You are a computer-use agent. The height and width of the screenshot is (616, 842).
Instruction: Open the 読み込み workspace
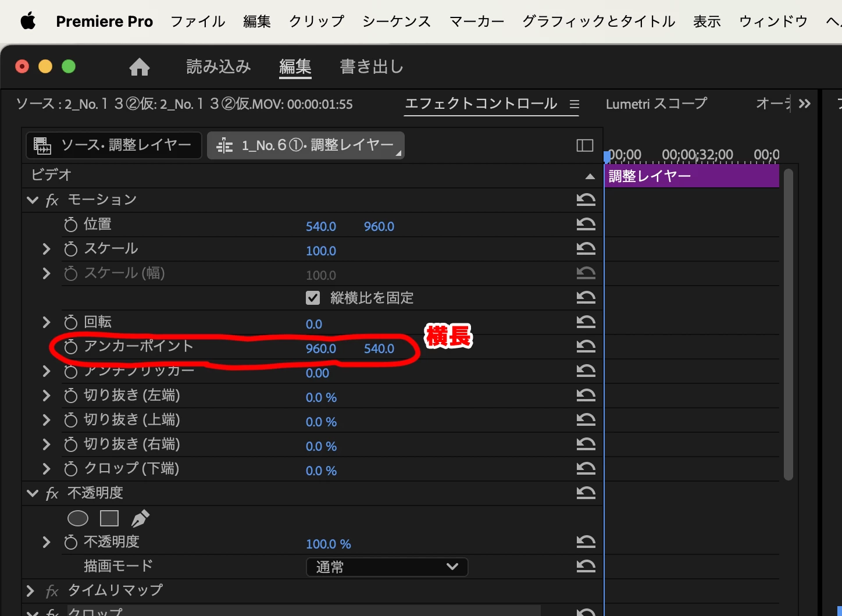[x=219, y=67]
